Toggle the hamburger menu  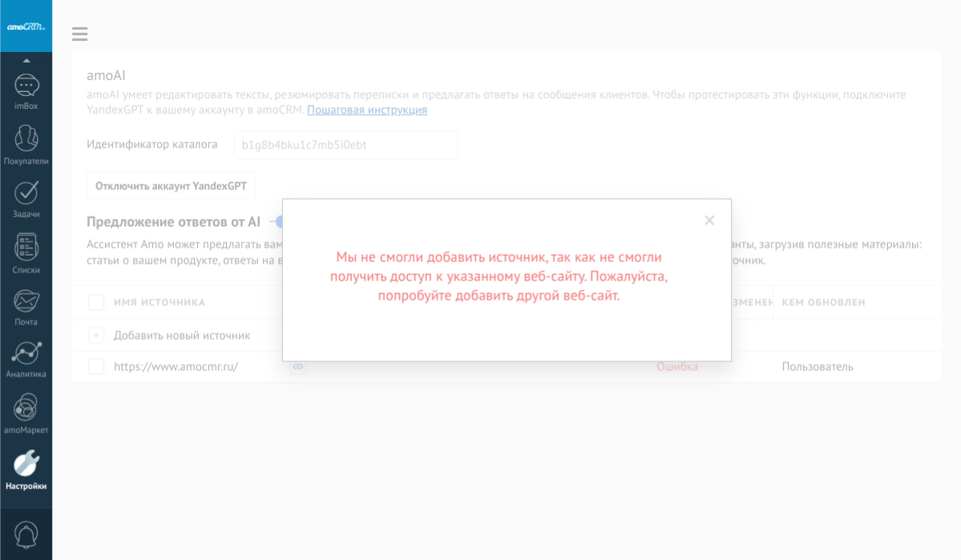coord(79,34)
